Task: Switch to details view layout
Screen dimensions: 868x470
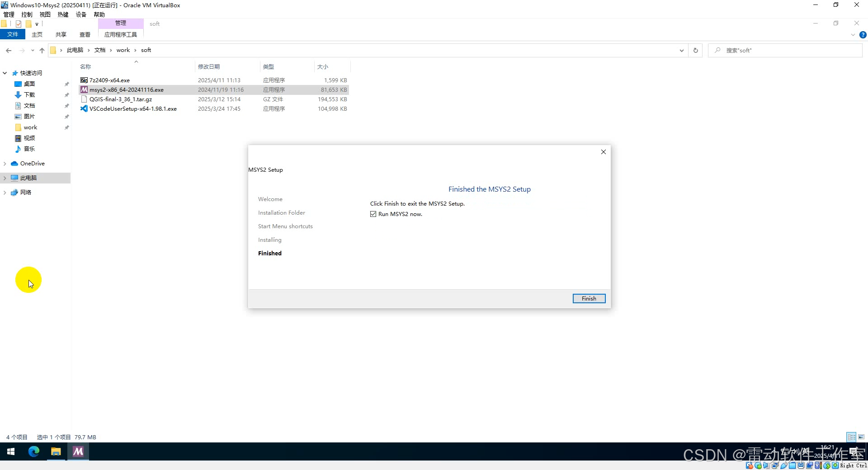Action: pos(851,437)
